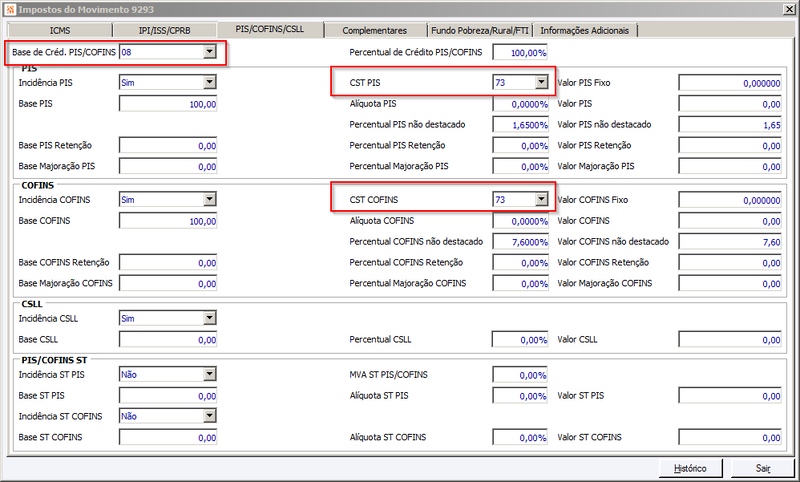
Task: Click Valor PIS não destacado field
Action: coord(730,124)
